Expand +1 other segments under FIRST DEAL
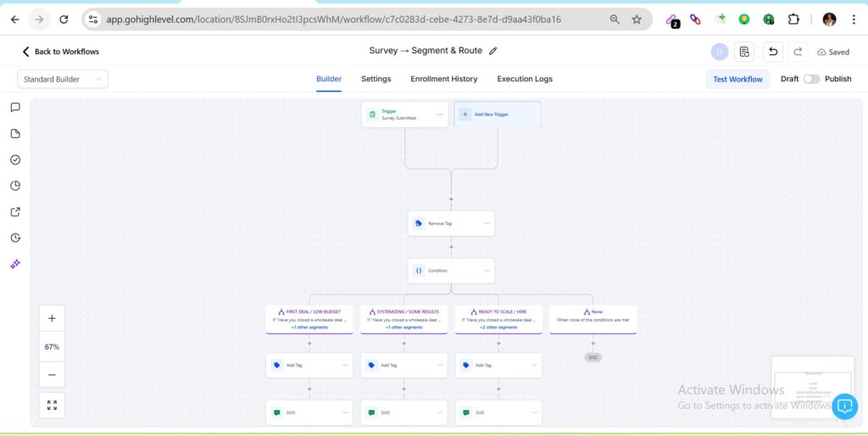The image size is (868, 436). click(x=309, y=327)
